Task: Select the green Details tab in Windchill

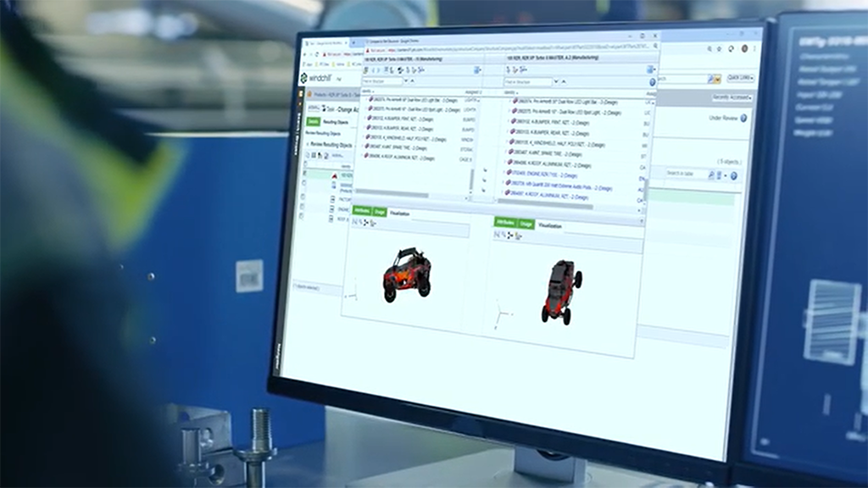Action: pyautogui.click(x=314, y=121)
